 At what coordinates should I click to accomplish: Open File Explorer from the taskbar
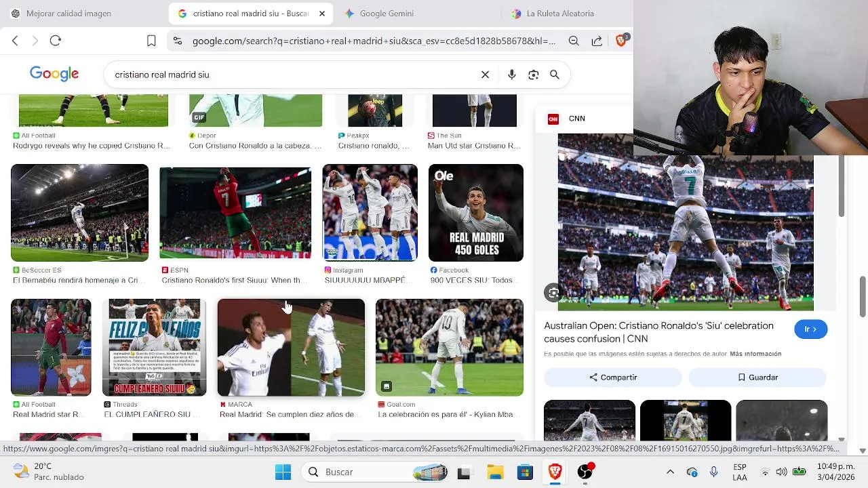pos(495,472)
